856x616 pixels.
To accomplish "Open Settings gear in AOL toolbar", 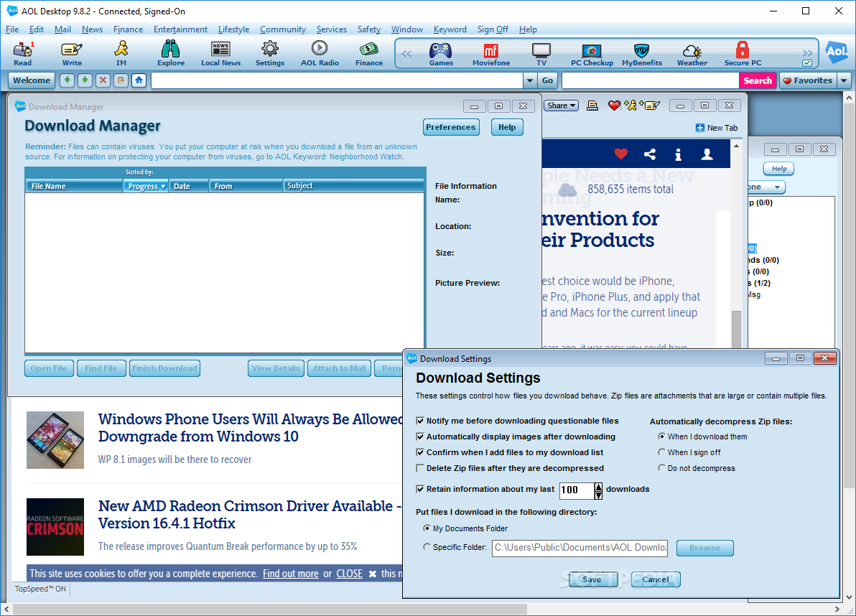I will 270,53.
